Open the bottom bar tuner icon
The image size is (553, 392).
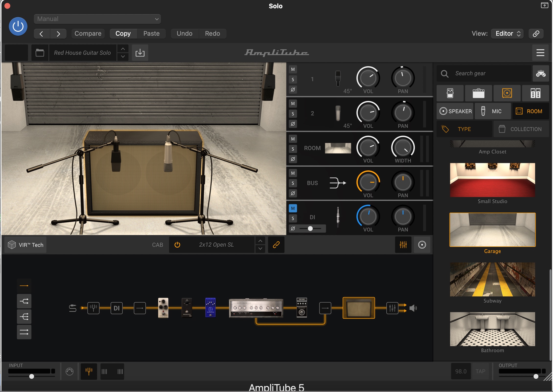click(89, 371)
